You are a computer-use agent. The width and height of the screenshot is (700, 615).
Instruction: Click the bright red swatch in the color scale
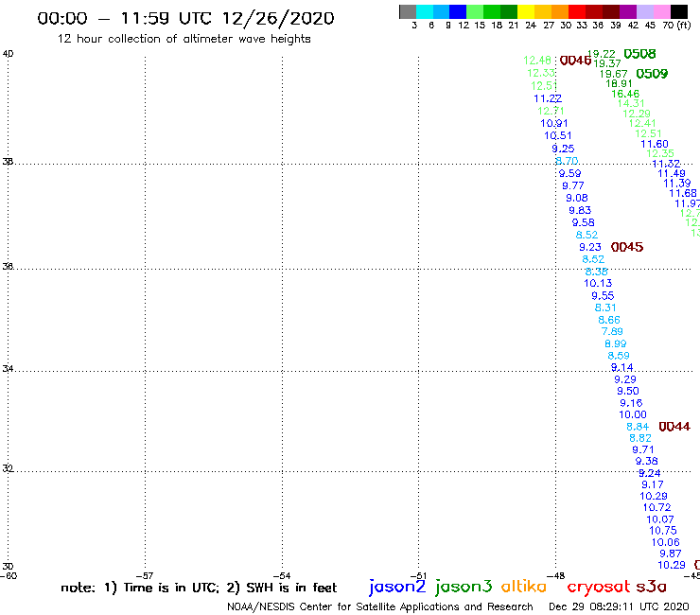577,11
